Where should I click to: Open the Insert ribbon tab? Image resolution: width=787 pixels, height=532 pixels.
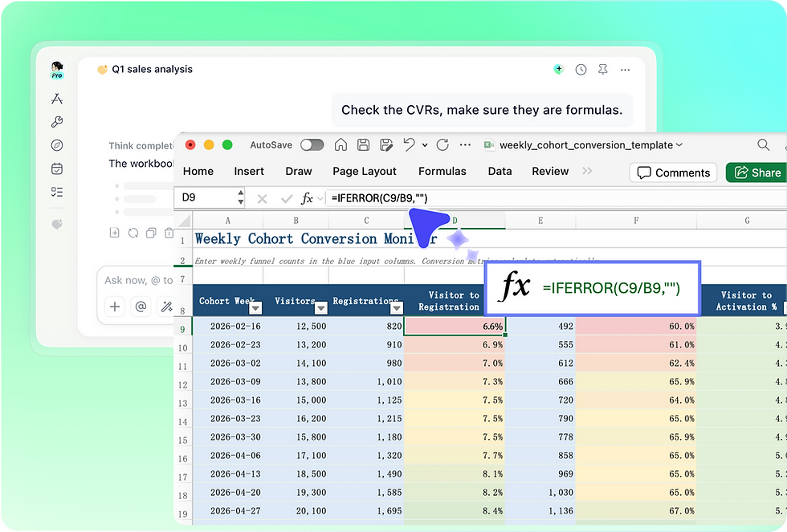click(249, 172)
